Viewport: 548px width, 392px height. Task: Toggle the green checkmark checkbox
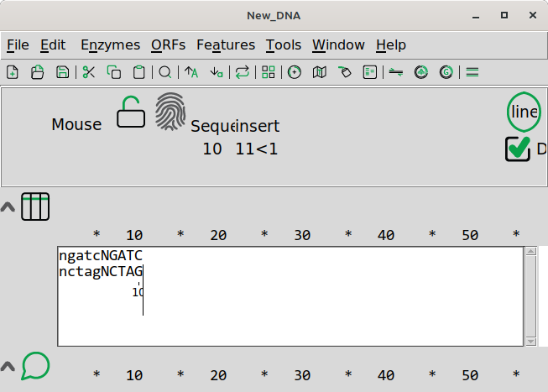click(x=518, y=149)
